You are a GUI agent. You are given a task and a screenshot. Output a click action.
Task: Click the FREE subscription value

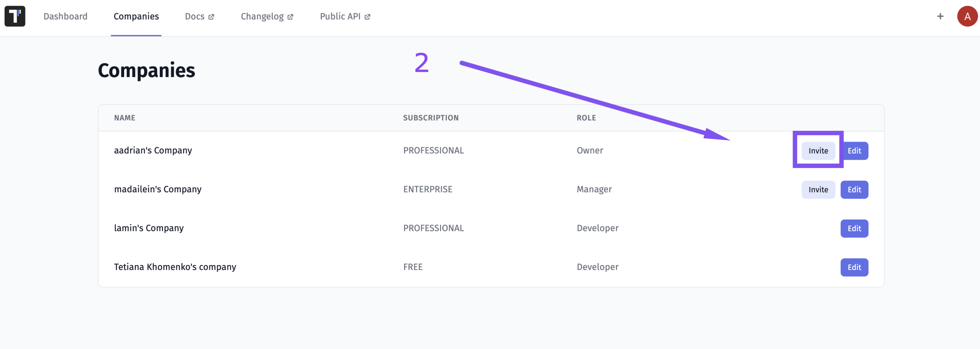413,267
